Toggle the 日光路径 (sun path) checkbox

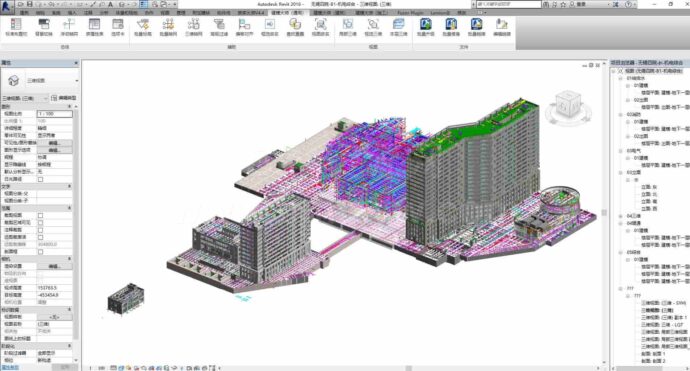40,179
